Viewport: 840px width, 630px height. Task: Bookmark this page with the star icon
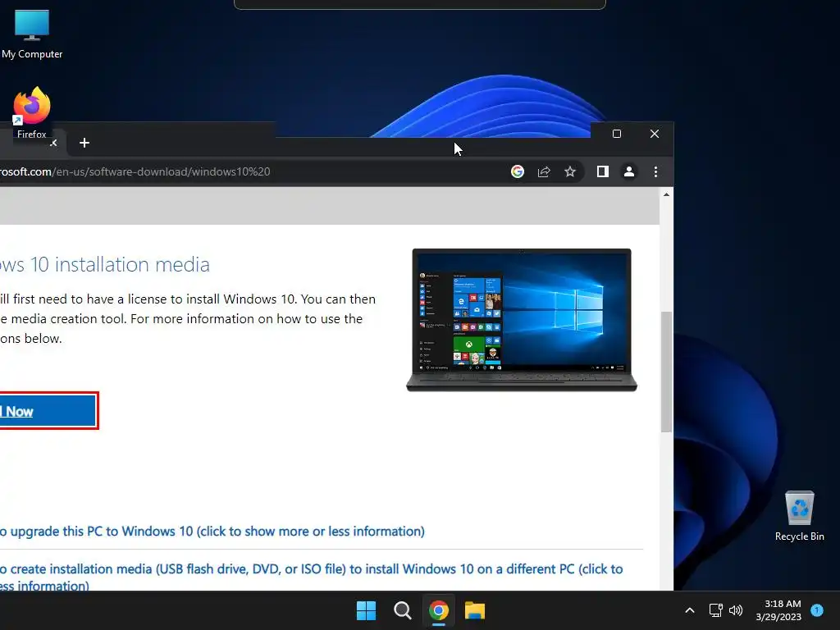point(570,171)
